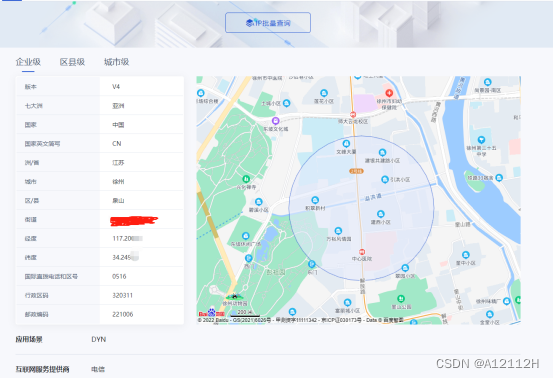Click the 中心医院 metro station icon
Screen dimensions: 554x378
click(x=362, y=252)
